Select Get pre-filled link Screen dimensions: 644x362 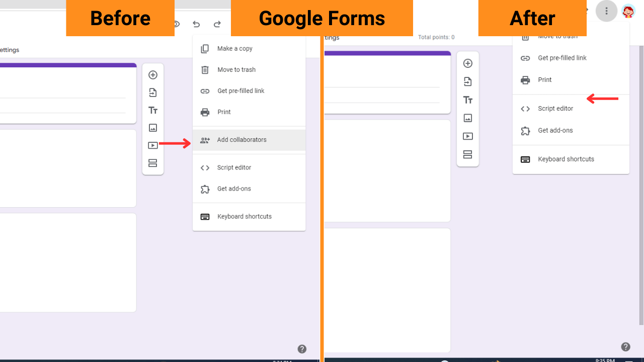coord(240,90)
